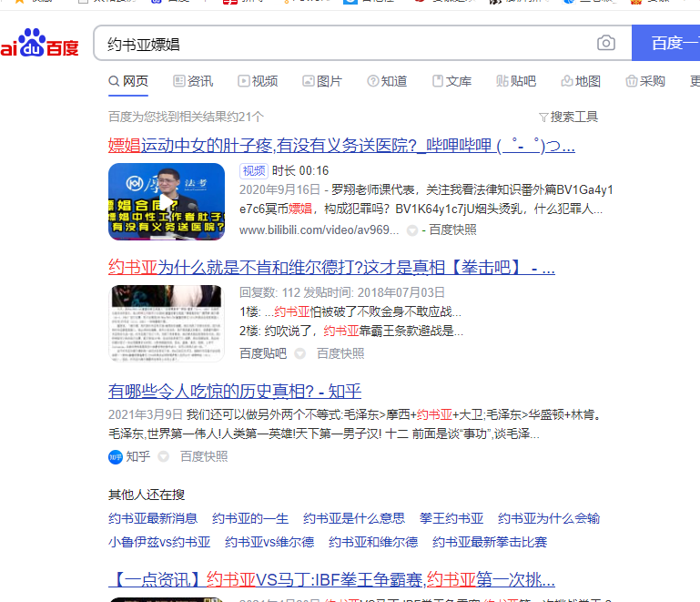This screenshot has height=602, width=700.
Task: Click the Baidu search button
Action: point(666,43)
